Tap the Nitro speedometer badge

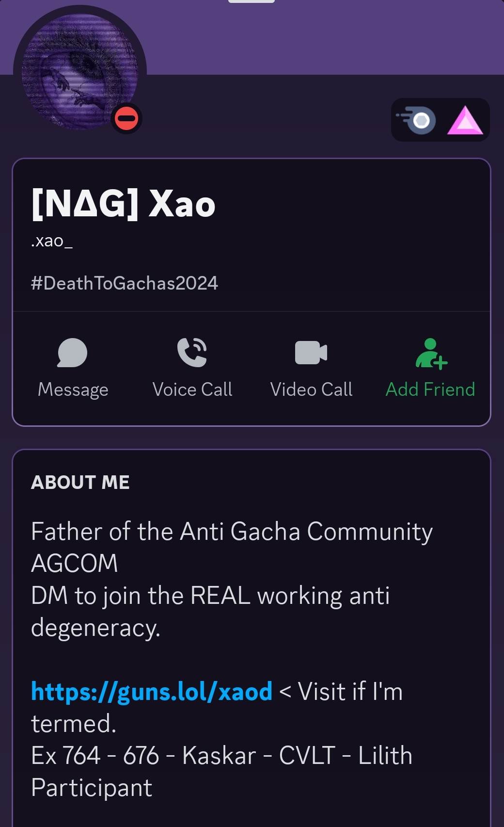pyautogui.click(x=416, y=120)
